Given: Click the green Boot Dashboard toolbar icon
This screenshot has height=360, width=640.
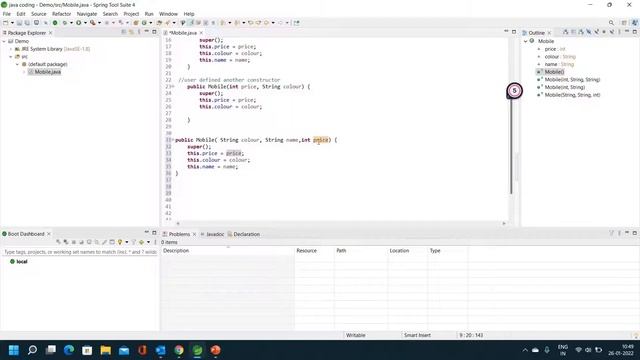Looking at the screenshot, I should tap(55, 23).
